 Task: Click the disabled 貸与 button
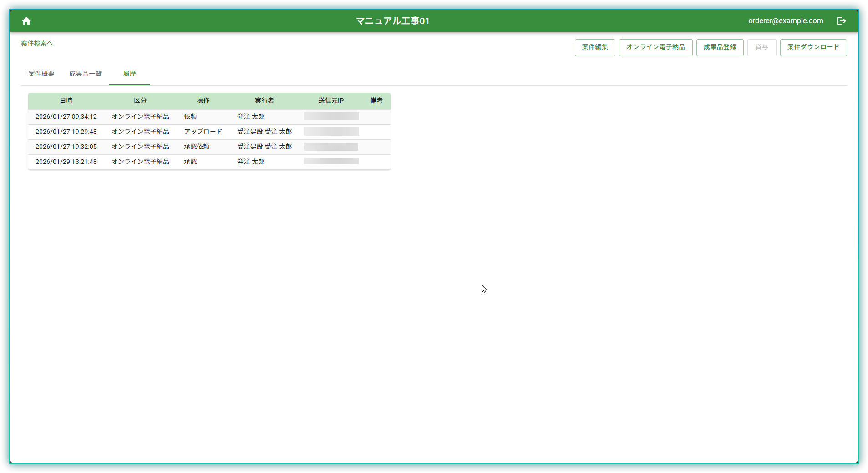[x=761, y=47]
